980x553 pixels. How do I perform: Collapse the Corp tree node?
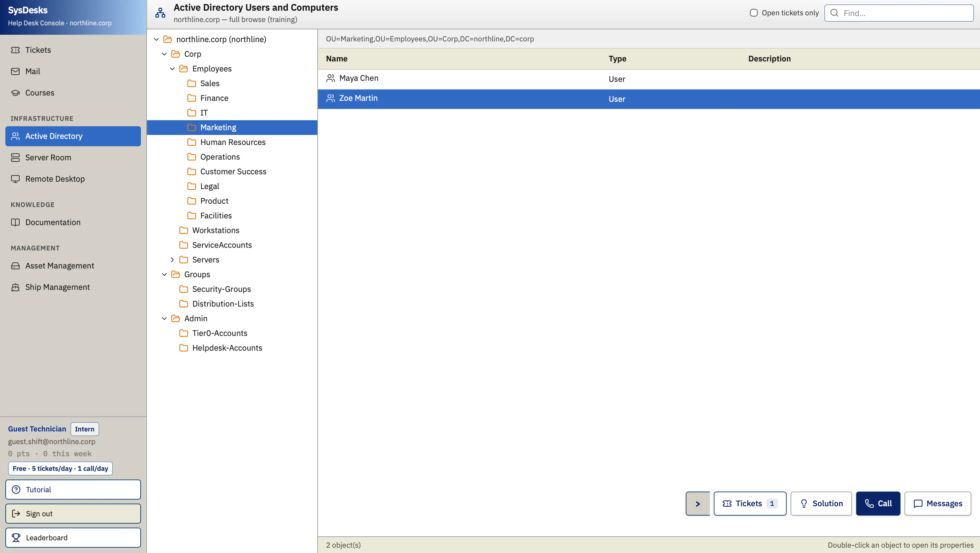(x=164, y=54)
